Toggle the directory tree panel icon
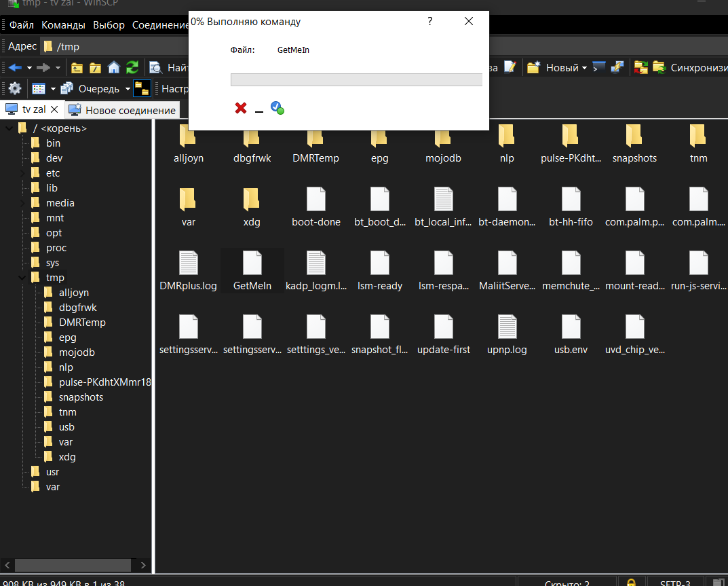 [x=142, y=88]
